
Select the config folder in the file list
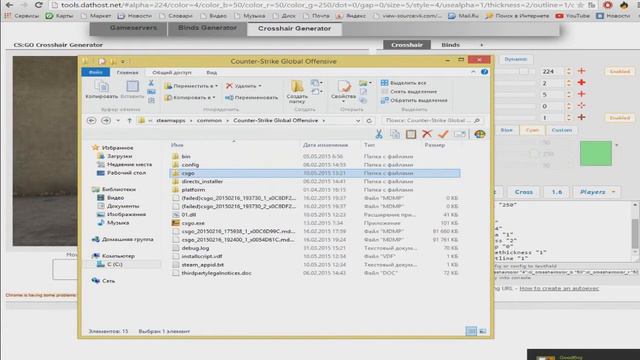click(190, 165)
